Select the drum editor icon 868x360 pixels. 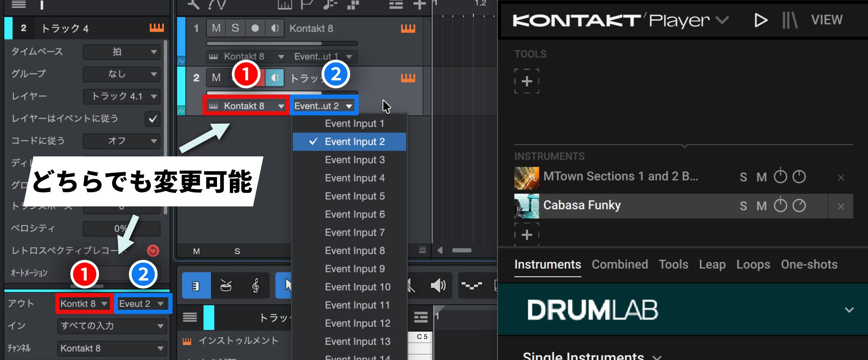[226, 286]
